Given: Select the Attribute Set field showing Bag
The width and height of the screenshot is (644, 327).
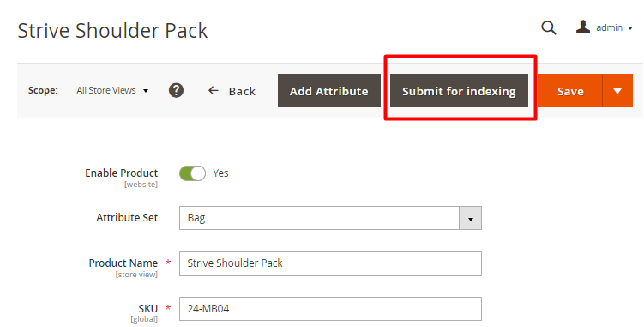Looking at the screenshot, I should 330,218.
